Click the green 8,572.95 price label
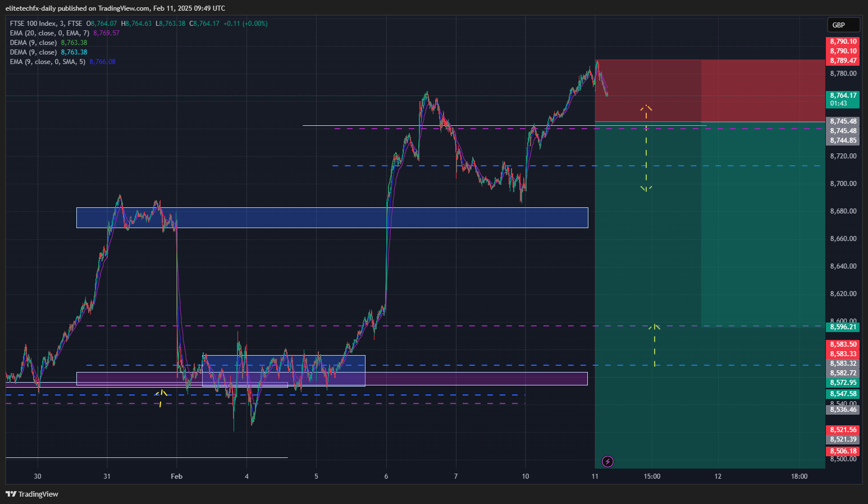The height and width of the screenshot is (504, 868). click(843, 383)
